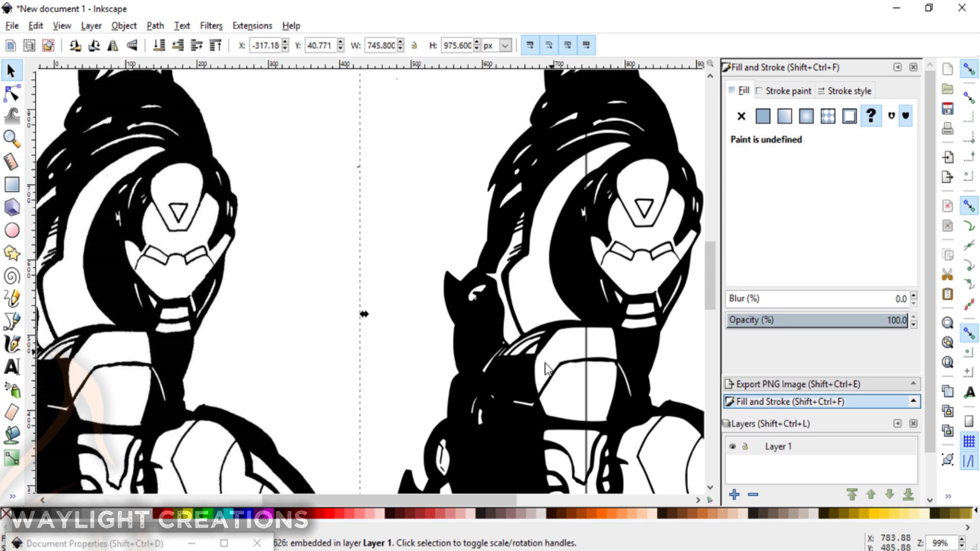Image resolution: width=980 pixels, height=551 pixels.
Task: Select the Ellipse circle tool
Action: [11, 230]
